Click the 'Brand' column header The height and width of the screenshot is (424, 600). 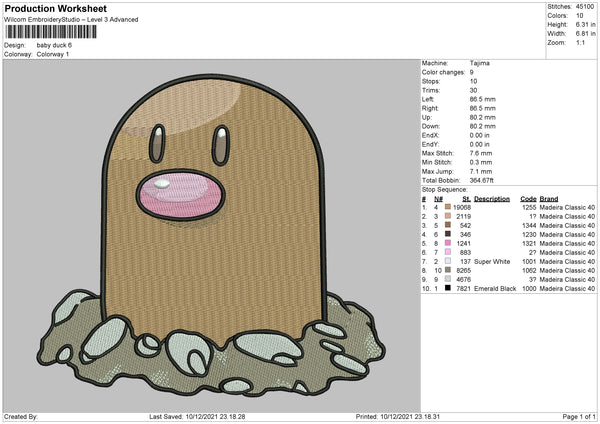pos(549,199)
